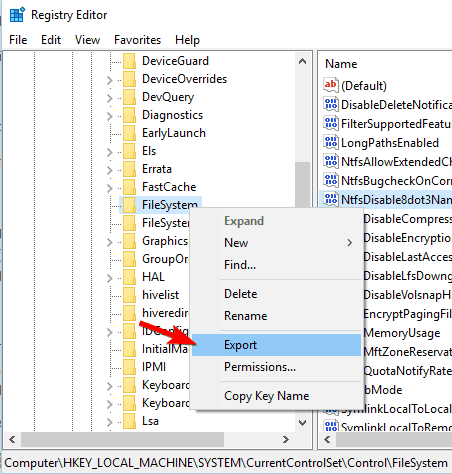Select Permissions... in context menu
Screen dimensions: 452x474
pos(260,367)
